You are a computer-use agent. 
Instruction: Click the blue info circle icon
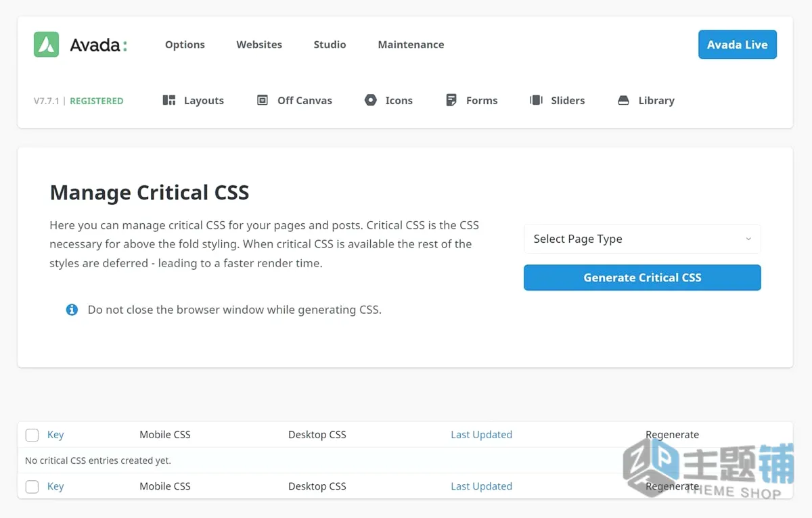click(72, 310)
